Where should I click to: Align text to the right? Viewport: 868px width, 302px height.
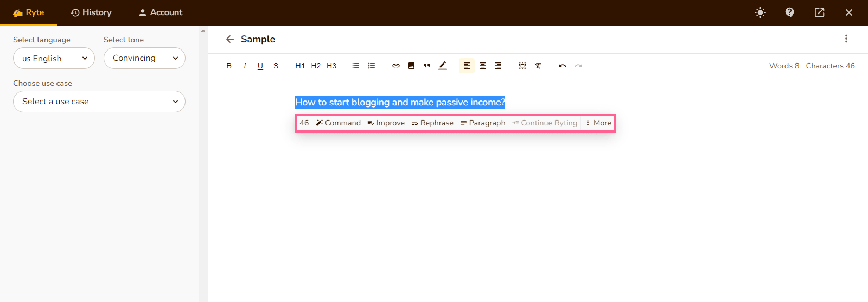[498, 66]
